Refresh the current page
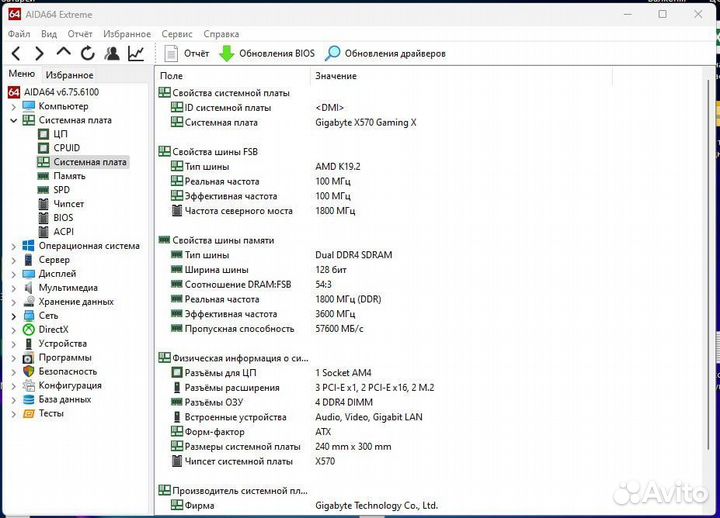Screen dimensions: 720x518 click(x=88, y=54)
